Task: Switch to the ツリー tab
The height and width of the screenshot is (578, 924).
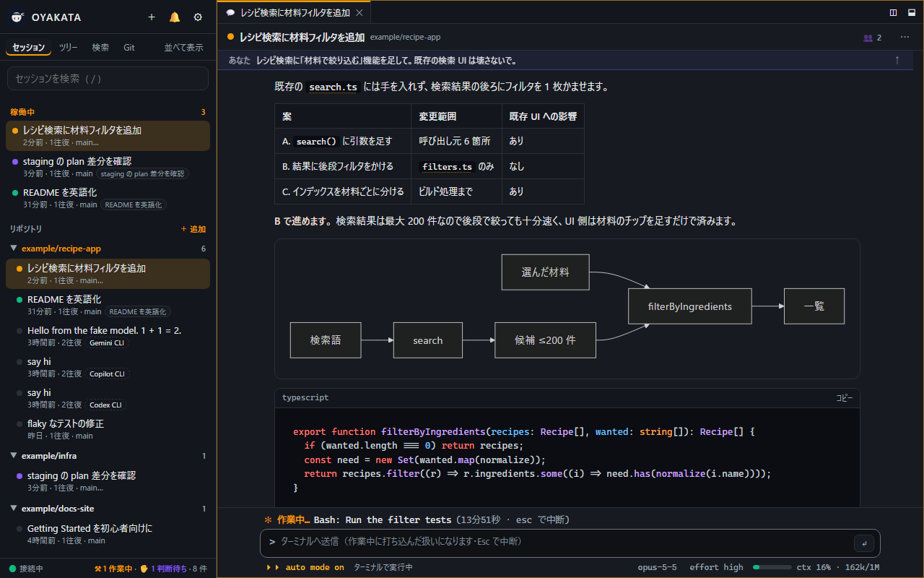Action: [x=69, y=48]
